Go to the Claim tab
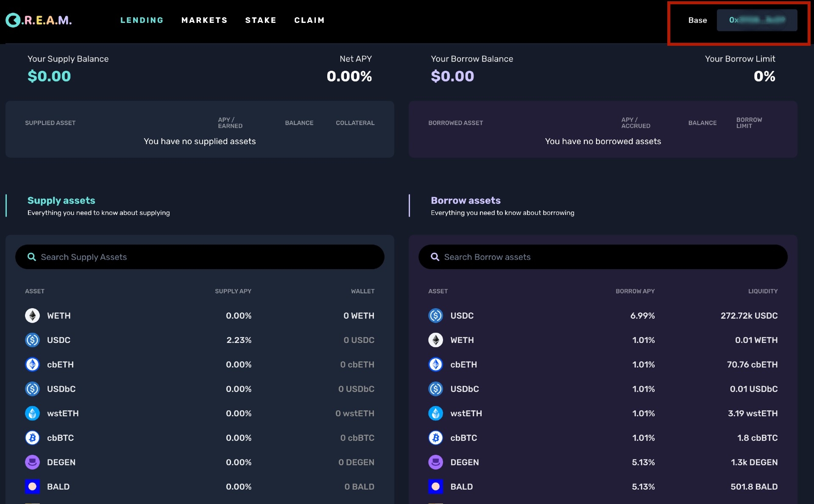The image size is (814, 504). tap(309, 20)
